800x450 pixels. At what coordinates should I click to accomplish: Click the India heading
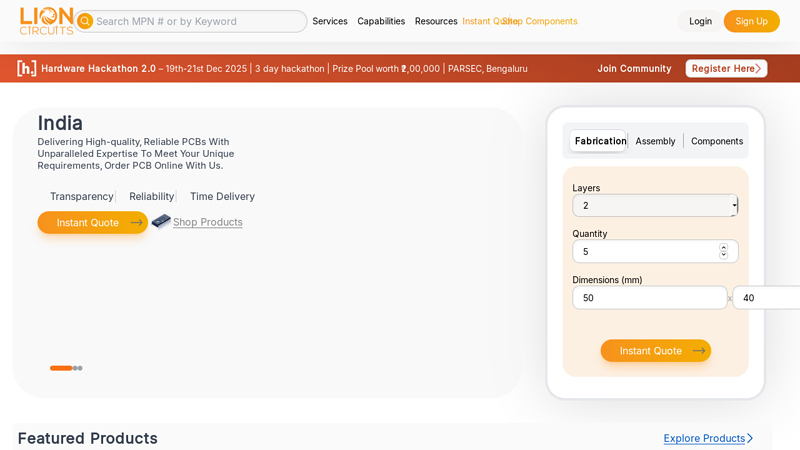pyautogui.click(x=60, y=123)
